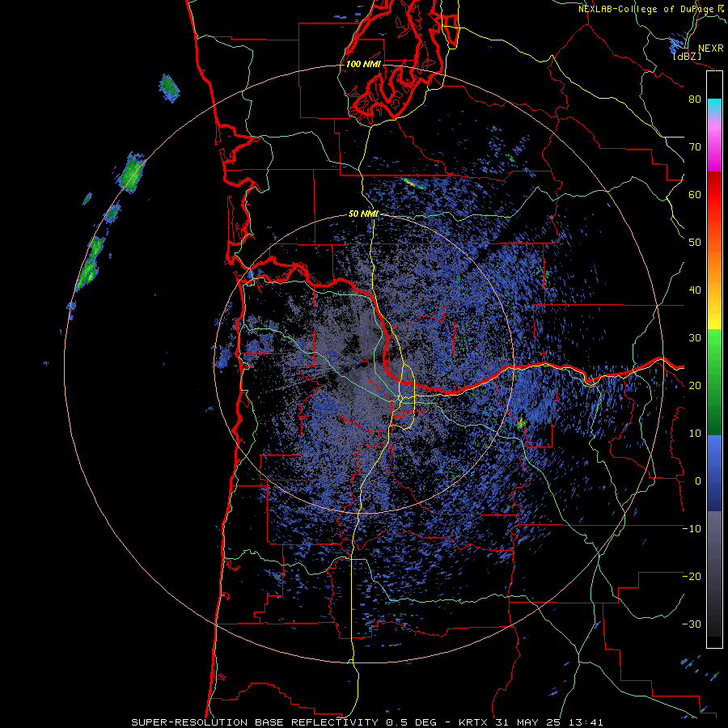Click the NEXLAB-College of DuPage label

pyautogui.click(x=647, y=9)
